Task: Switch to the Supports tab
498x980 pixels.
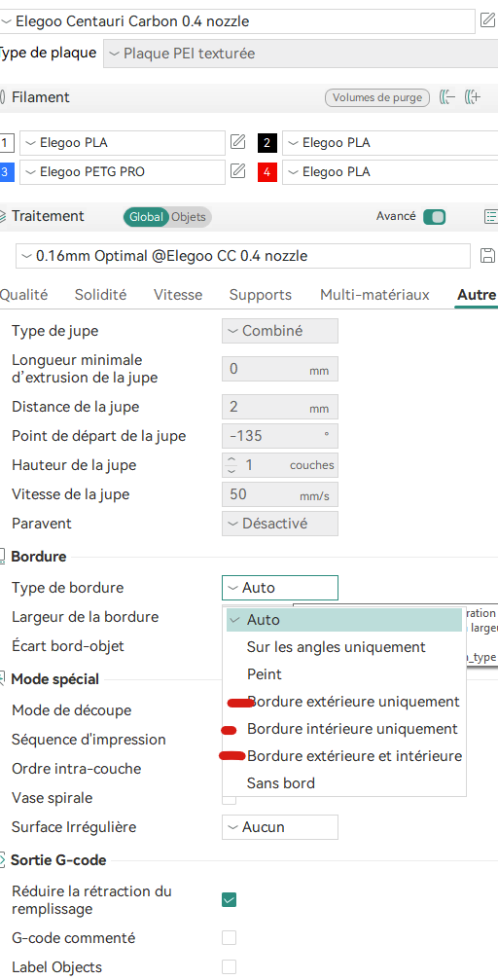Action: tap(261, 295)
